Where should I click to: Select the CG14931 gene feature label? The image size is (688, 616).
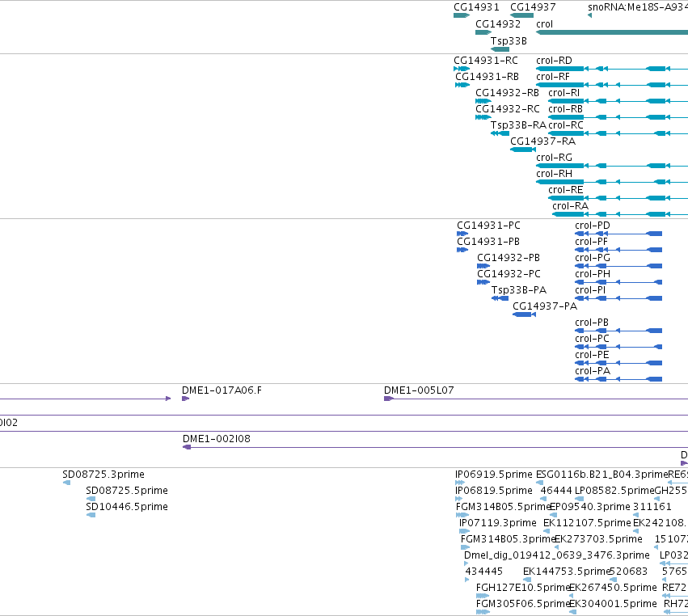(x=476, y=7)
